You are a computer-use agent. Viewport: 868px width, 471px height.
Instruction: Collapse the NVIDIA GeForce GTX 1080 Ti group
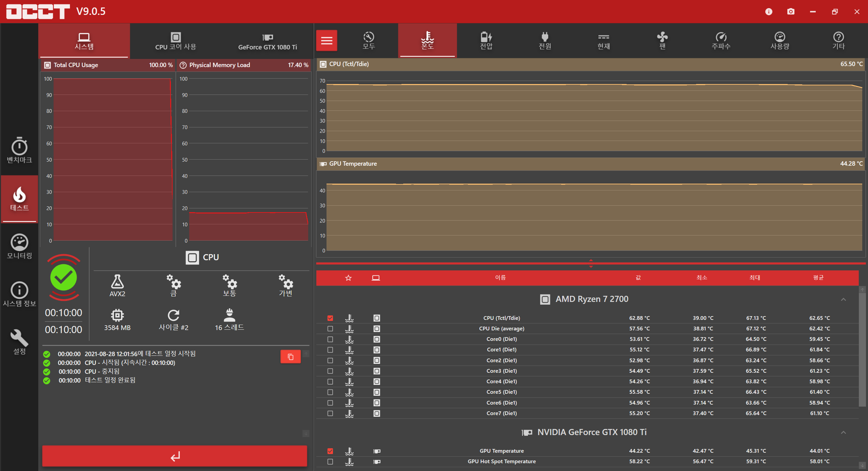[x=843, y=432]
